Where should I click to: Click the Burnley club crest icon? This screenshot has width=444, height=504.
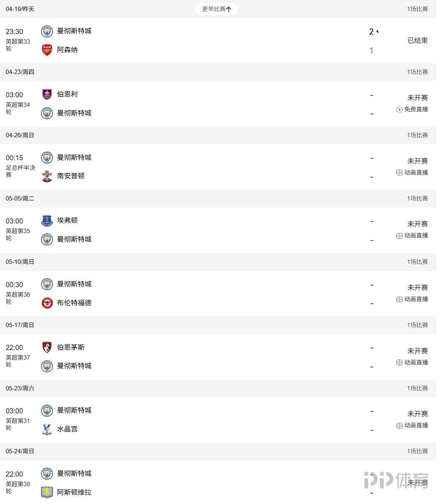pyautogui.click(x=47, y=94)
